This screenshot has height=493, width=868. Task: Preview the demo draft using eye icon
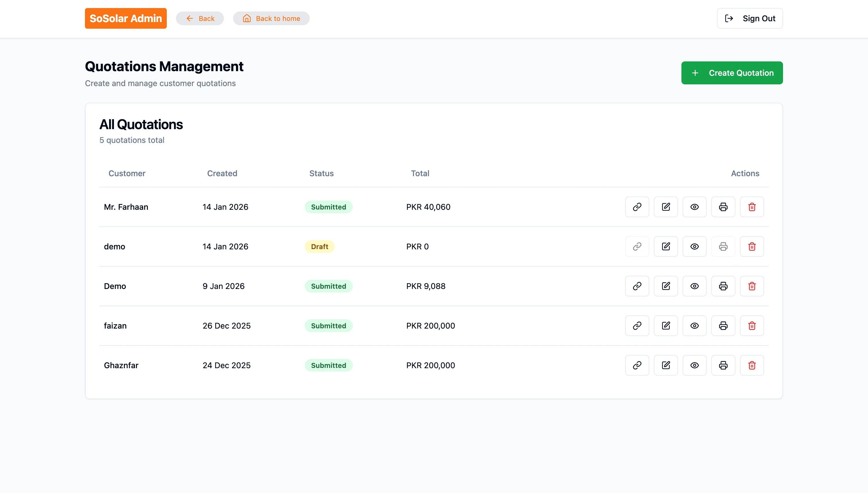694,246
